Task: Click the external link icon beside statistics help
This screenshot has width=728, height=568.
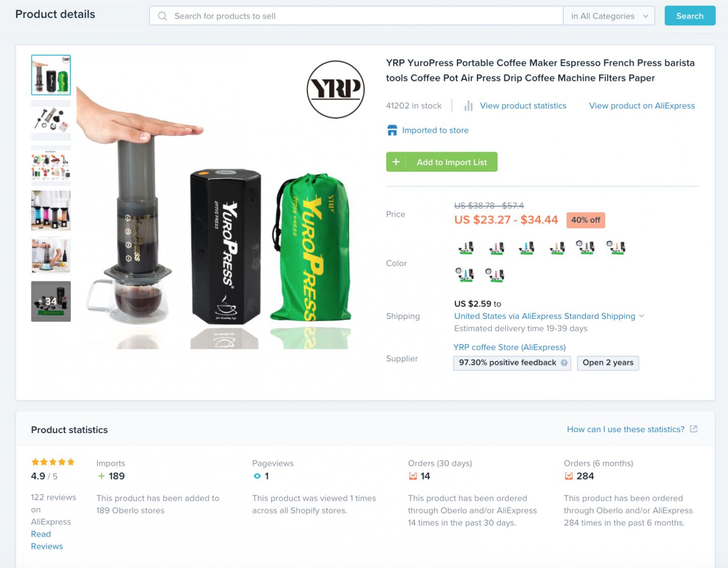Action: coord(694,429)
